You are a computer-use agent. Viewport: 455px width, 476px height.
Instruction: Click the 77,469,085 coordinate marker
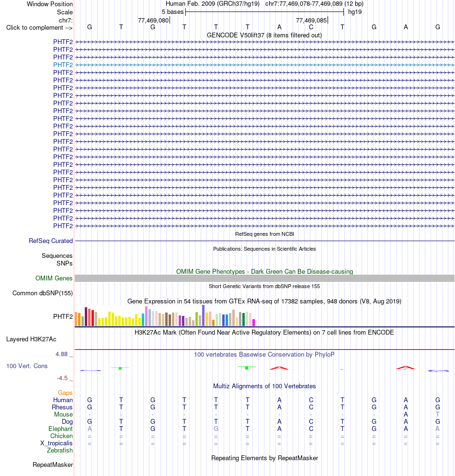[x=311, y=20]
